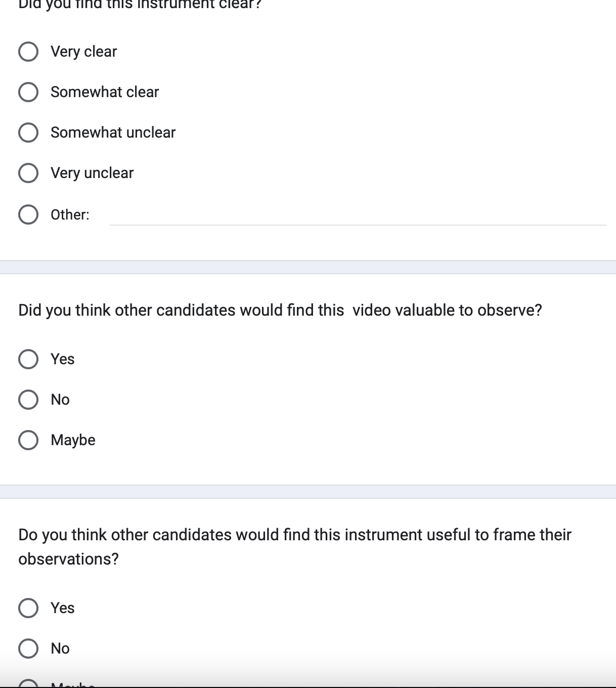Pick the 'Somewhat unclear' radio button

[x=28, y=133]
